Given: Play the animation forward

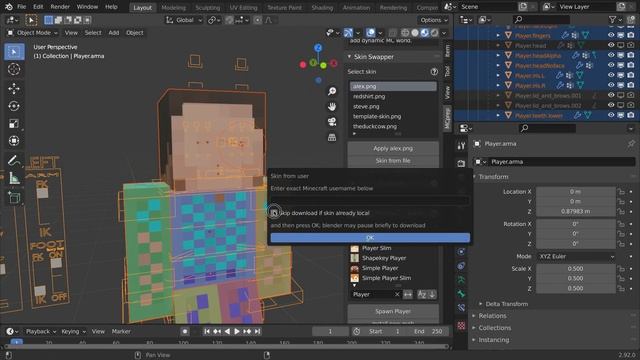Looking at the screenshot, I should [237, 331].
